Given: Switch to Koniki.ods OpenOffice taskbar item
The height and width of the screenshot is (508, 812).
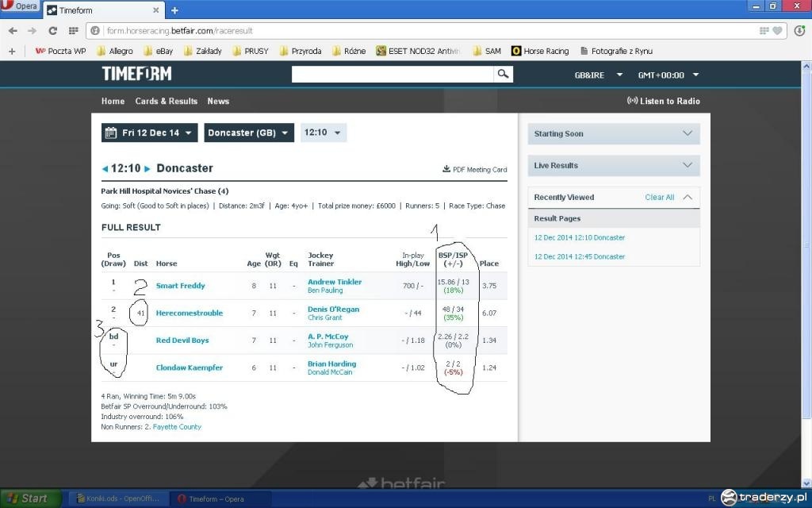Looking at the screenshot, I should [118, 499].
